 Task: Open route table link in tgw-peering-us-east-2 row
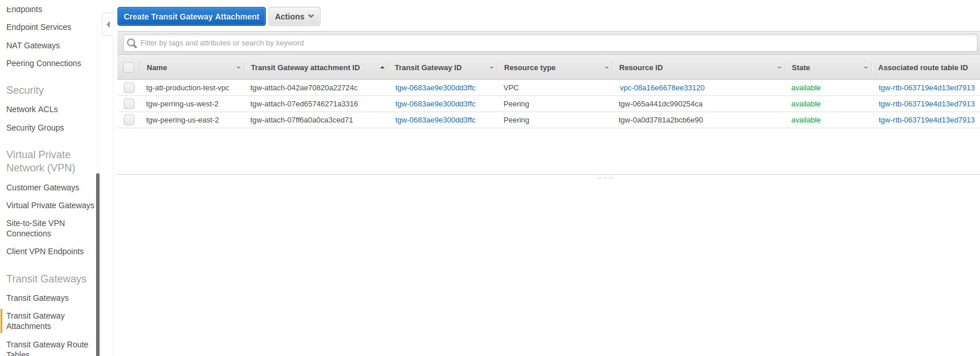point(926,120)
